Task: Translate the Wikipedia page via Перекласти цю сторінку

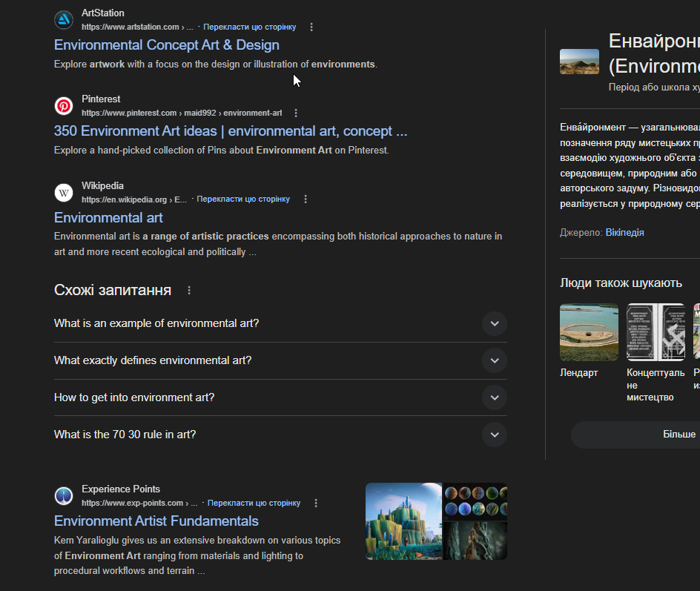Action: coord(243,199)
